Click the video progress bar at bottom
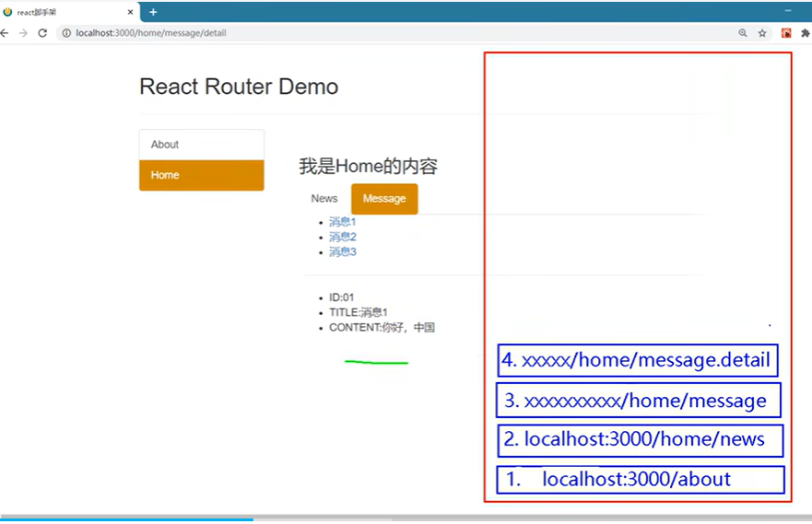This screenshot has height=524, width=812. tap(406, 518)
